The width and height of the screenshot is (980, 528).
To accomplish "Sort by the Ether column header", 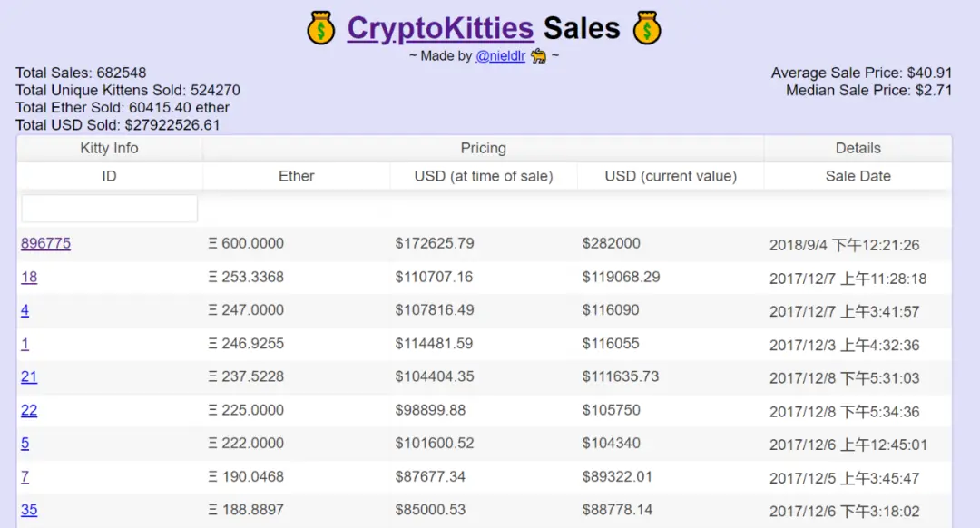I will click(297, 176).
